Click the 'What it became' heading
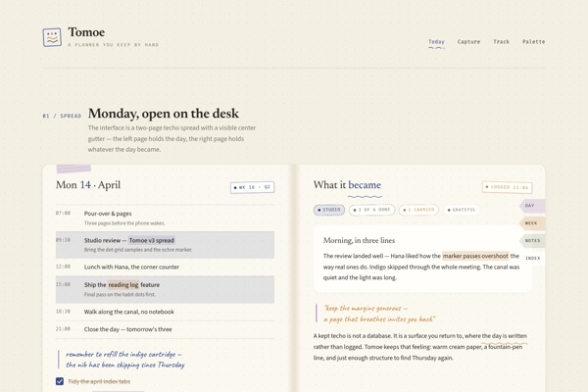 [x=347, y=185]
